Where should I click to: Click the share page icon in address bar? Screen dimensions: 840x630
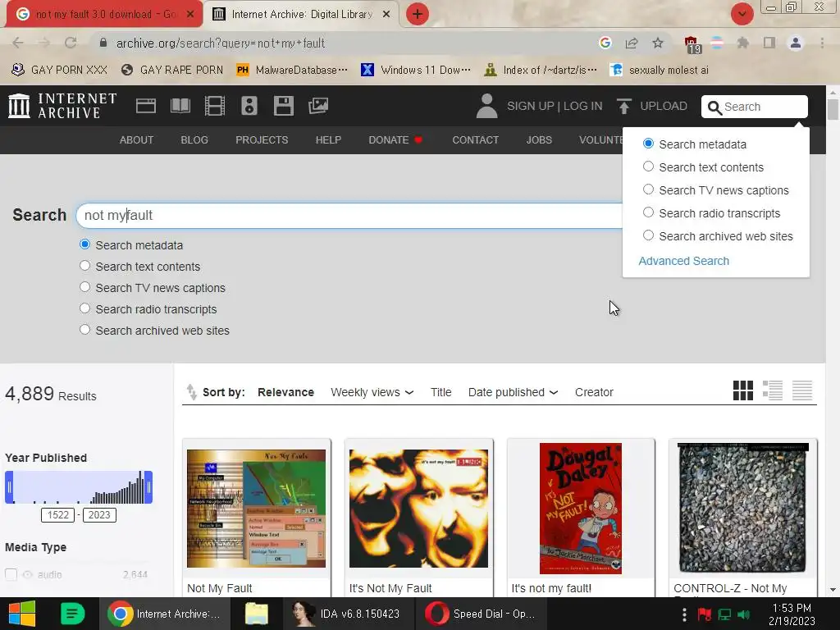coord(632,43)
